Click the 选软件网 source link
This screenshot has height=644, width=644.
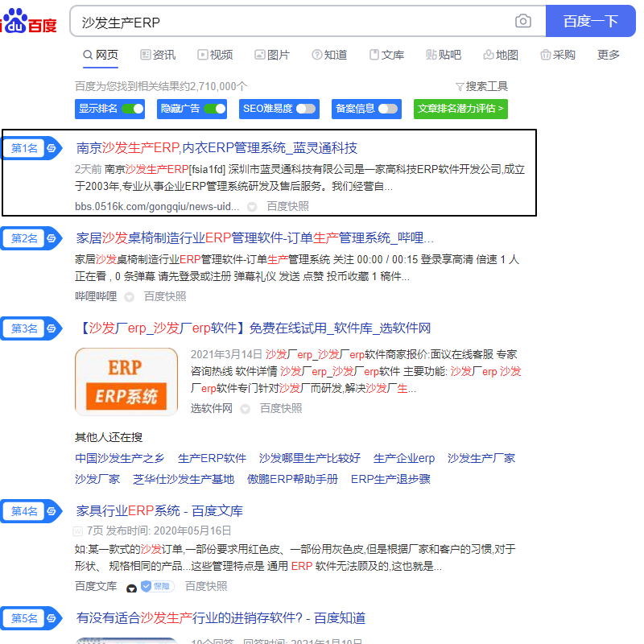click(212, 408)
